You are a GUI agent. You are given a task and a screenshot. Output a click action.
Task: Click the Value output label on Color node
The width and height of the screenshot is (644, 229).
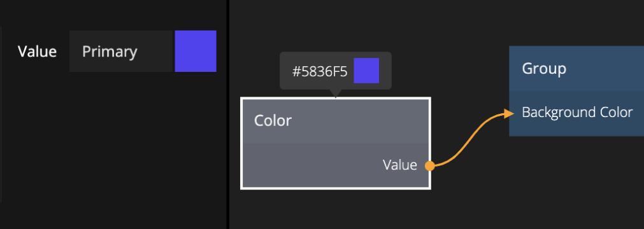click(399, 165)
